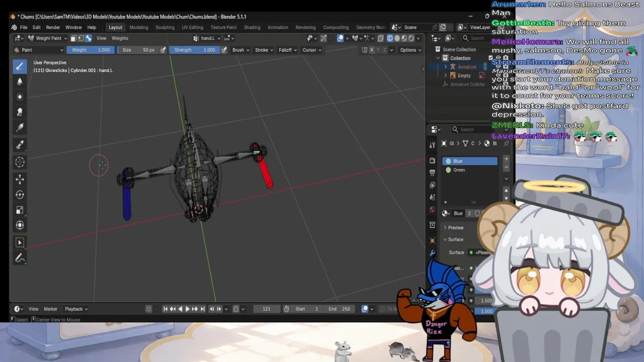Switch to the Shading workspace tab
Viewport: 644px width, 362px height.
point(252,27)
